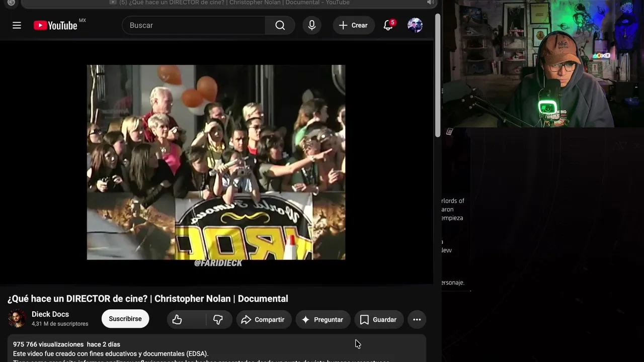Subscribe with the Suscribirse button
This screenshot has width=644, height=362.
(x=125, y=319)
